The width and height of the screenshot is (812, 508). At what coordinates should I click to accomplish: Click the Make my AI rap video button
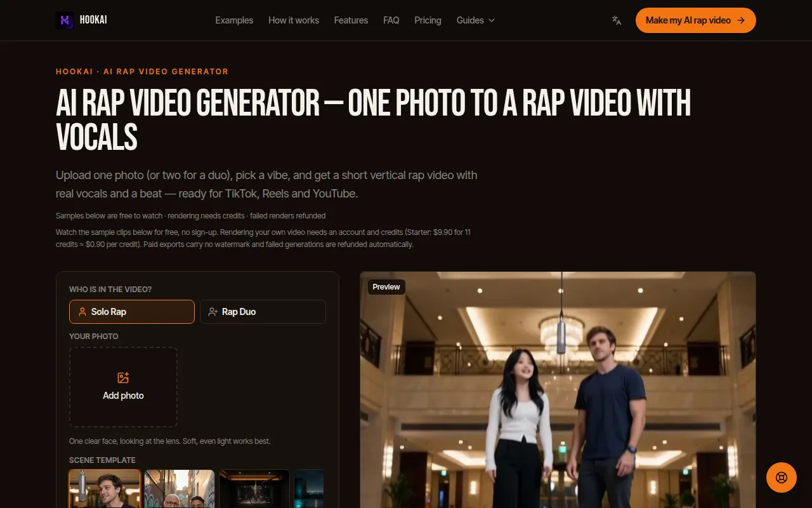coord(695,20)
